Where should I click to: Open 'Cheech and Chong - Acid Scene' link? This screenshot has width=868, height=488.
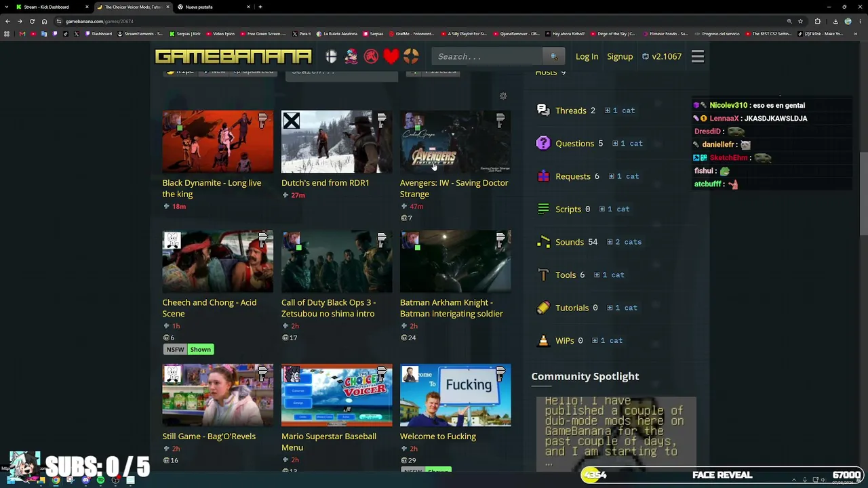(210, 308)
